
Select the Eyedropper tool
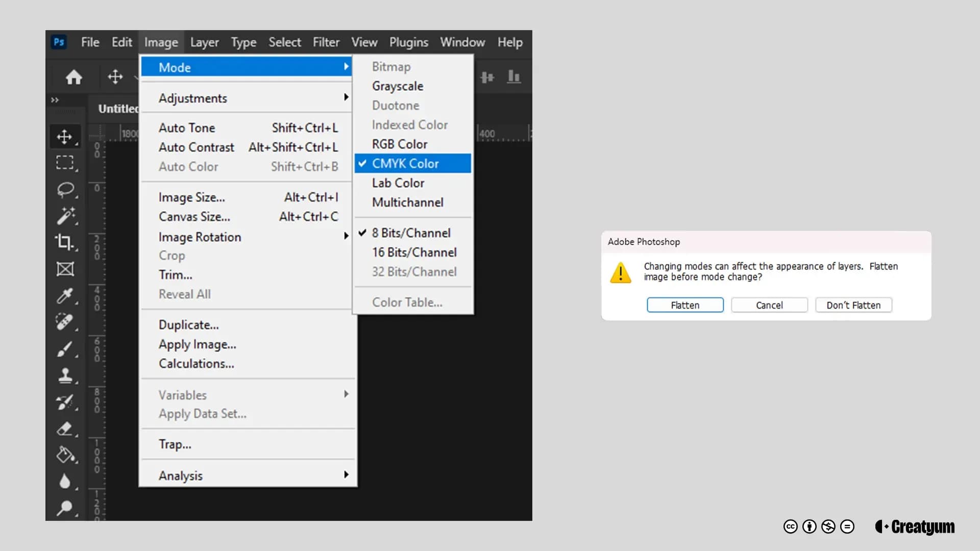65,296
